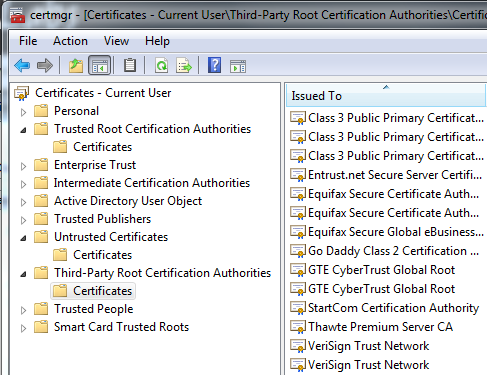Expand the Personal folder node

pos(23,112)
